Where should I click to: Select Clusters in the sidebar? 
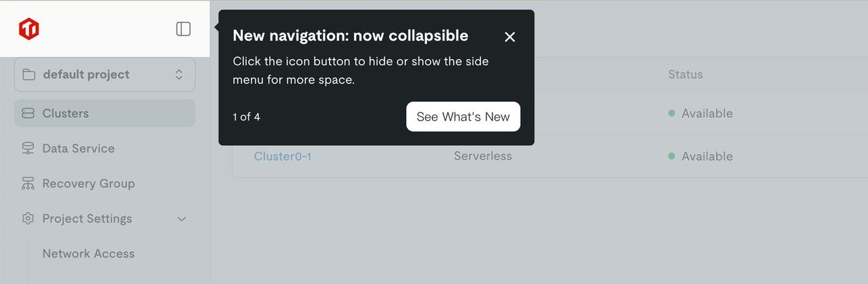pos(104,113)
